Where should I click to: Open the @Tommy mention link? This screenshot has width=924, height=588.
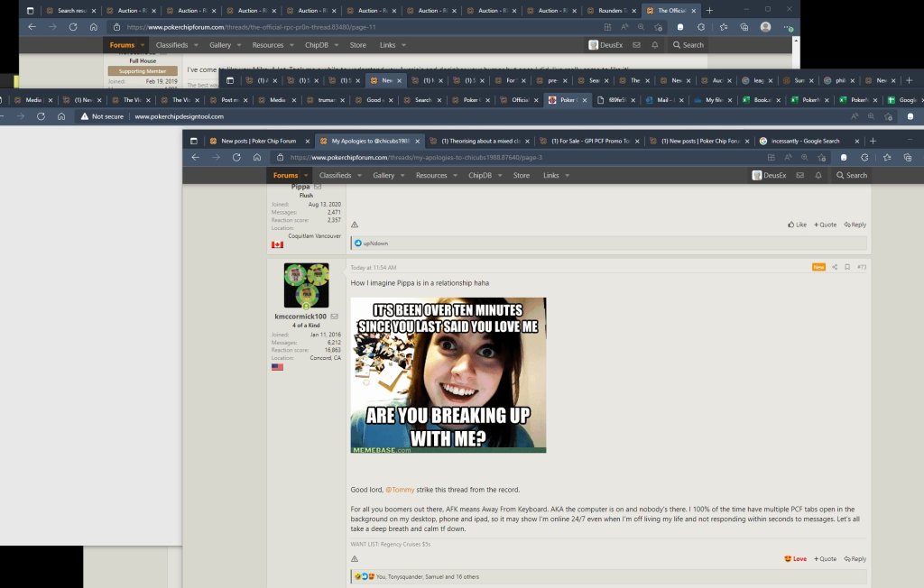point(400,490)
